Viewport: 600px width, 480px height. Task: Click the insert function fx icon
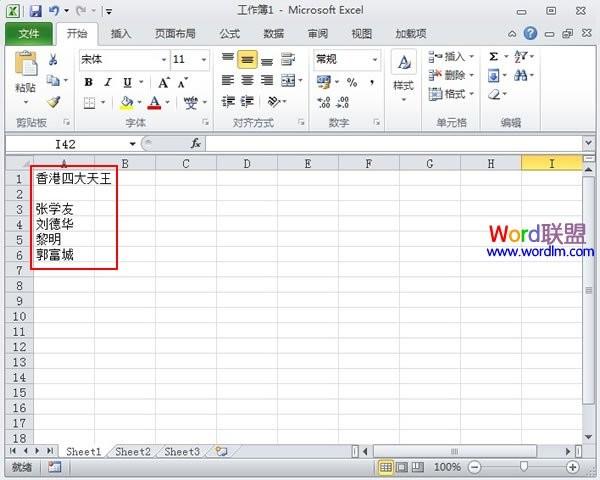pos(196,144)
